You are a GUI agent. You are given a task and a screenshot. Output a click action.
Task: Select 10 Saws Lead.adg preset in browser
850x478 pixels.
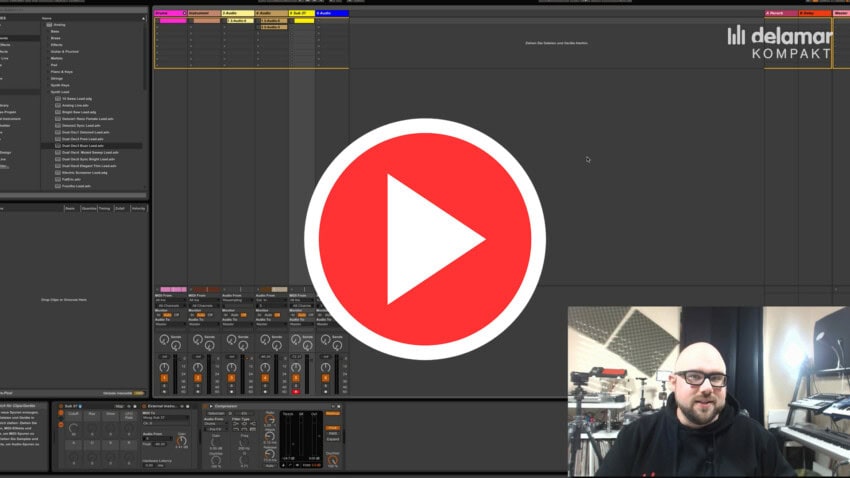(77, 99)
